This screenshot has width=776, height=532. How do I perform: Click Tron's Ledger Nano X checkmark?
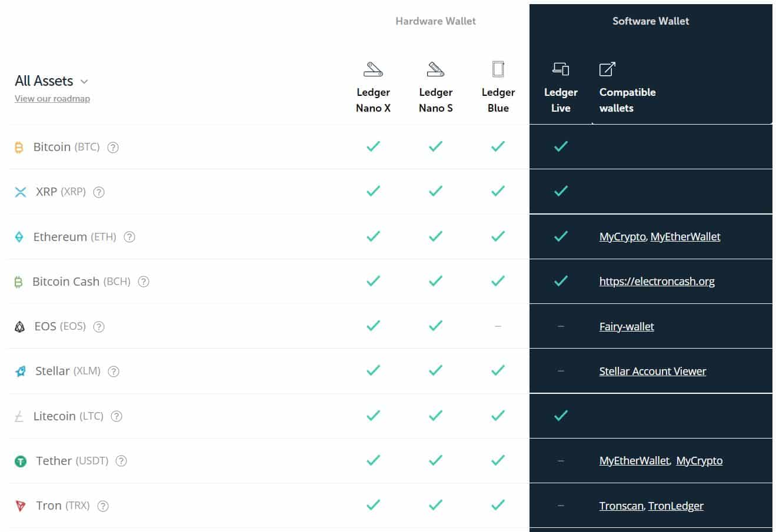(373, 505)
